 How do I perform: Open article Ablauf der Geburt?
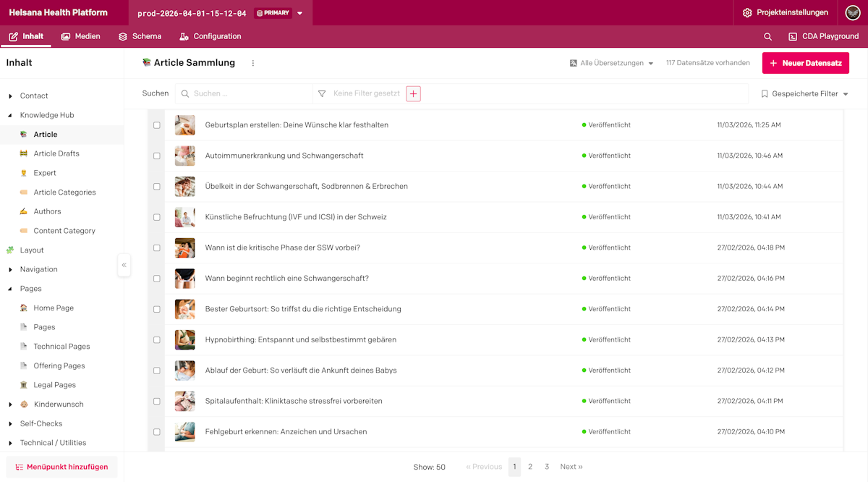click(x=301, y=371)
